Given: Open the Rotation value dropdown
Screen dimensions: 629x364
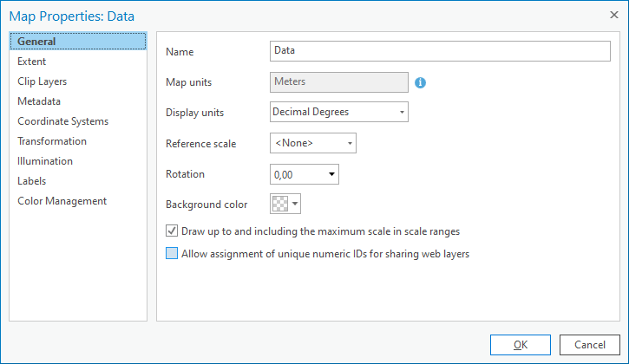Looking at the screenshot, I should coord(332,174).
